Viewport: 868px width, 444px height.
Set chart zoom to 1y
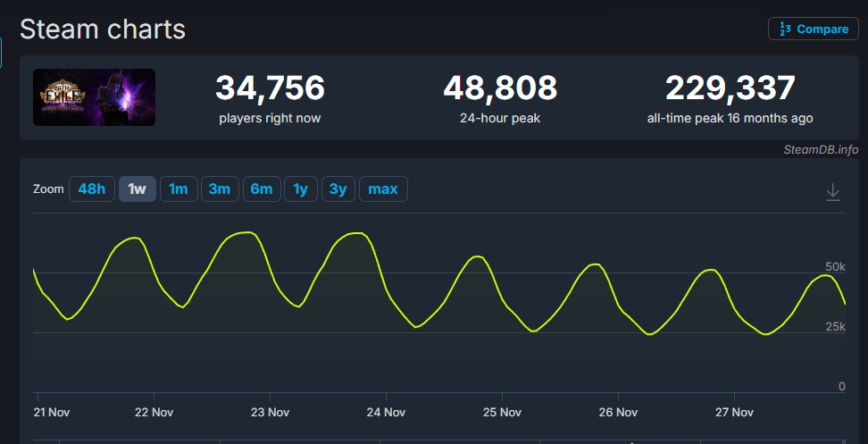coord(301,188)
